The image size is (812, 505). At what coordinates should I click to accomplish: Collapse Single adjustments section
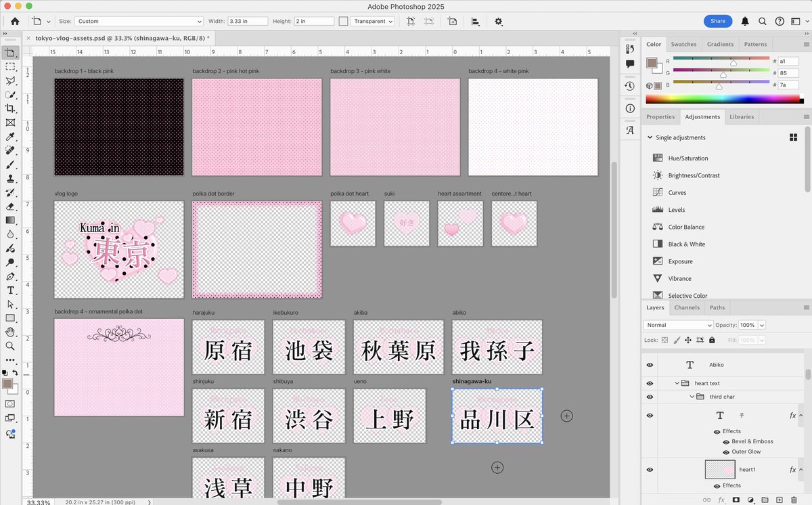point(650,137)
